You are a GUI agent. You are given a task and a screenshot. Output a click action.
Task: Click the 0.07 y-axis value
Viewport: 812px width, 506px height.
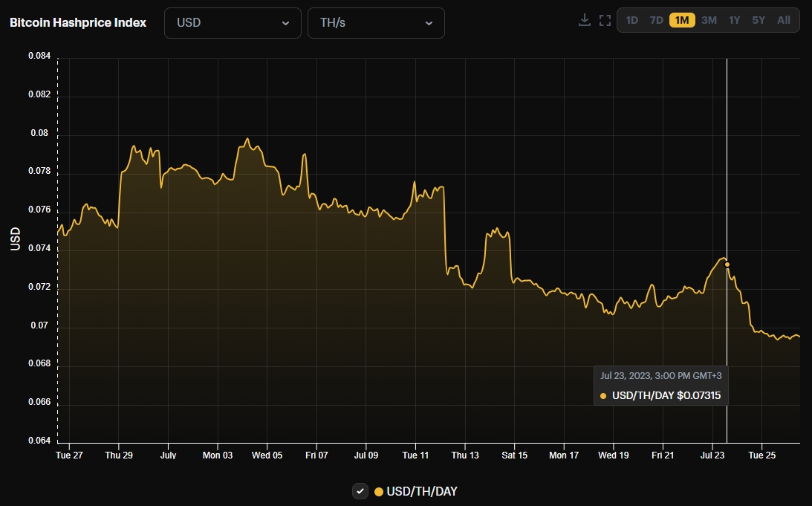click(39, 325)
